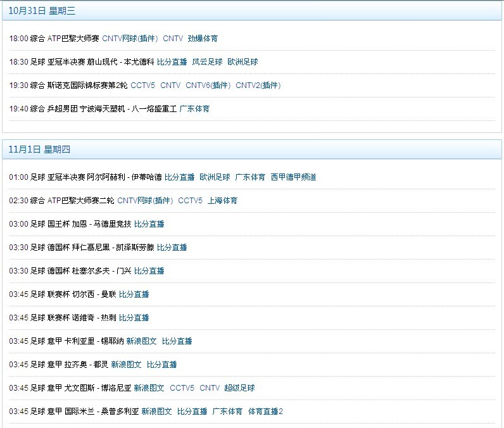Click 西甲德甲频道 link for 阿尔阿赫利 match
Image resolution: width=504 pixels, height=428 pixels.
tap(293, 177)
